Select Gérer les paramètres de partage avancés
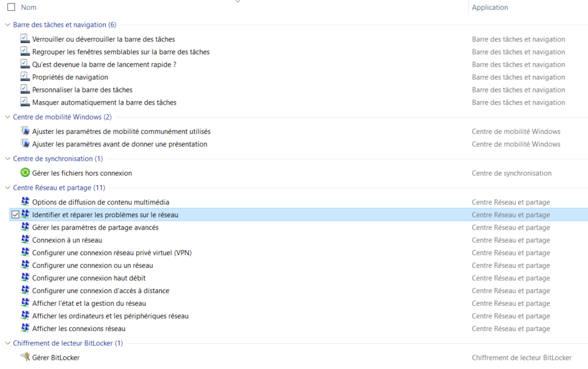Viewport: 588px width, 369px height. (95, 228)
